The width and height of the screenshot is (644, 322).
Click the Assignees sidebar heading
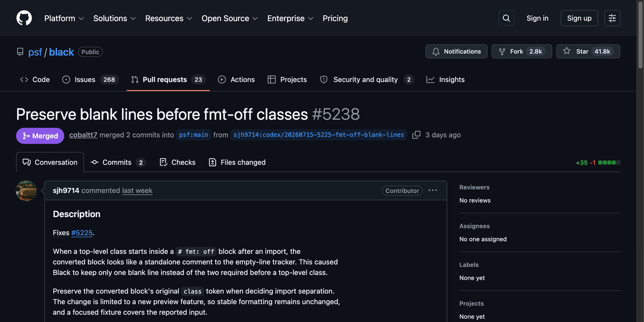474,226
